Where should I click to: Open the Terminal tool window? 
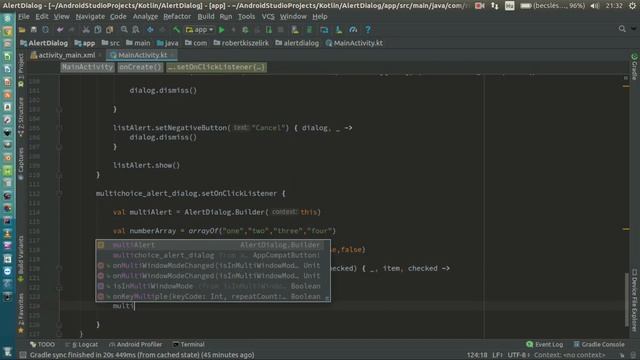(x=189, y=344)
